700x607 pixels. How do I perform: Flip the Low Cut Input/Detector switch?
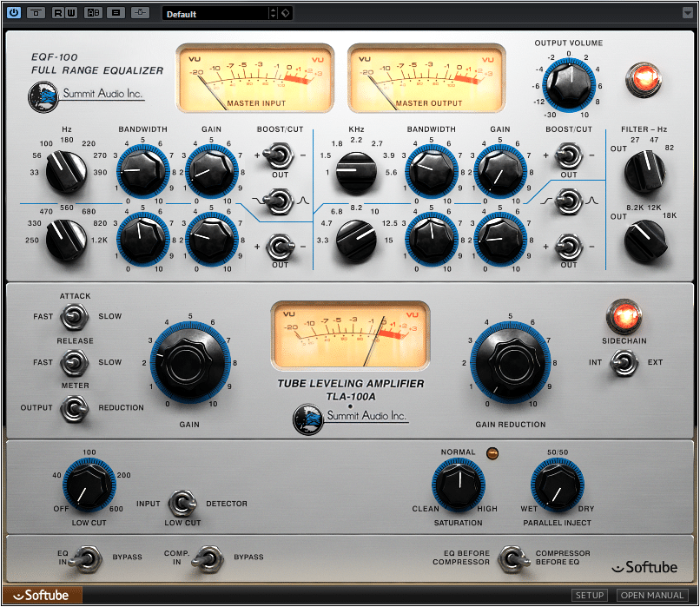coord(182,504)
